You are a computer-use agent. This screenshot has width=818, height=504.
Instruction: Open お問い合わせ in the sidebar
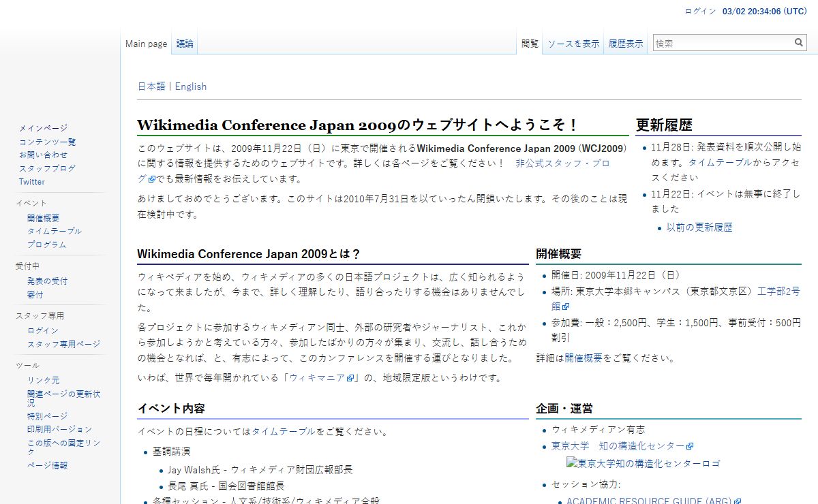pos(43,155)
